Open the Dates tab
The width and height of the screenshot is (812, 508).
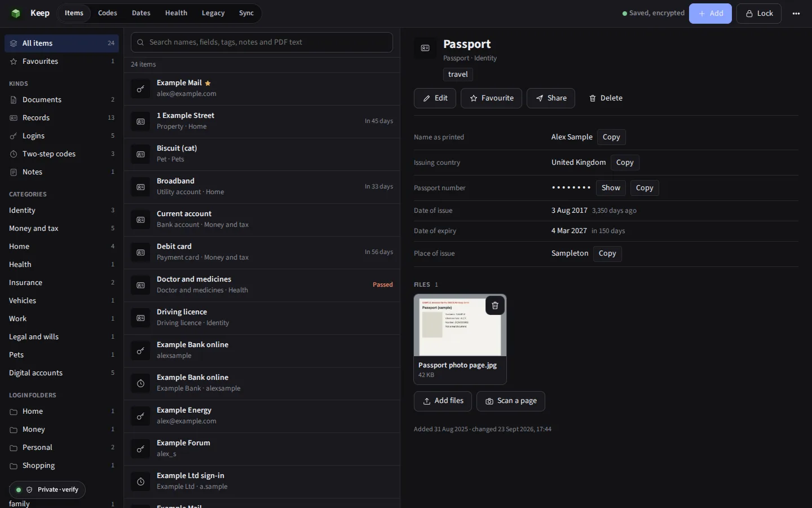pos(141,13)
